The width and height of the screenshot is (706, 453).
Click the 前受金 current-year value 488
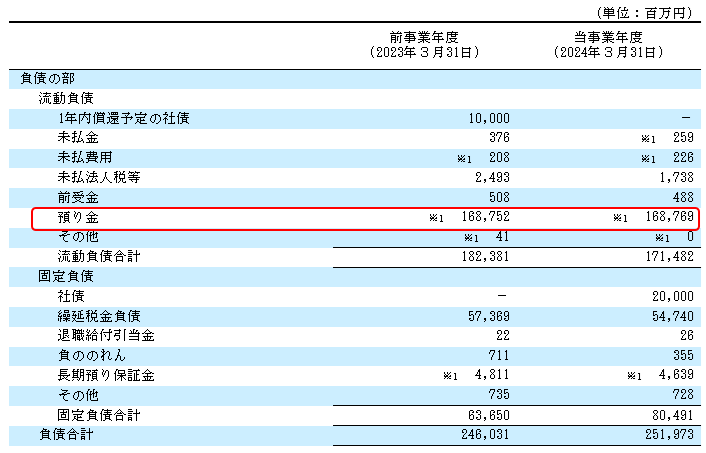click(680, 198)
